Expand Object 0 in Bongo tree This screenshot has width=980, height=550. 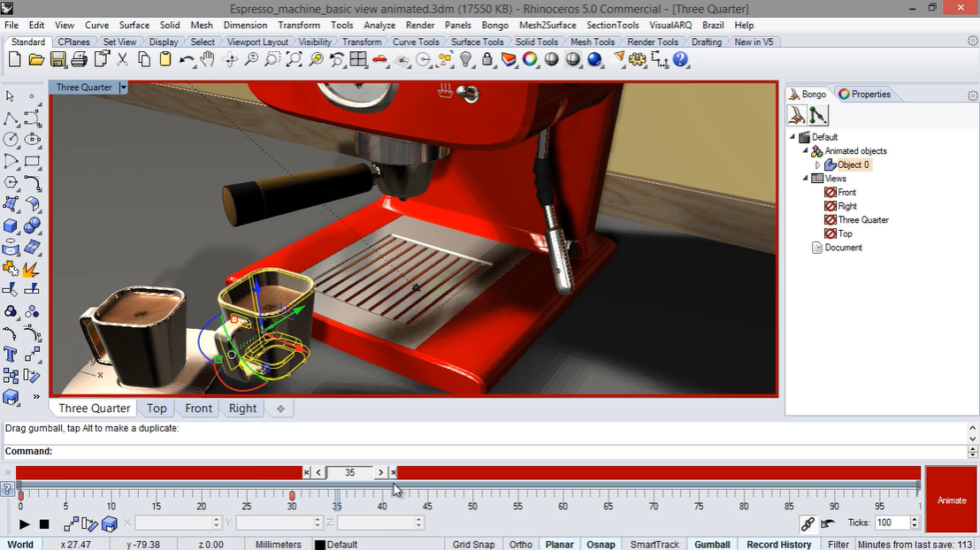[817, 165]
